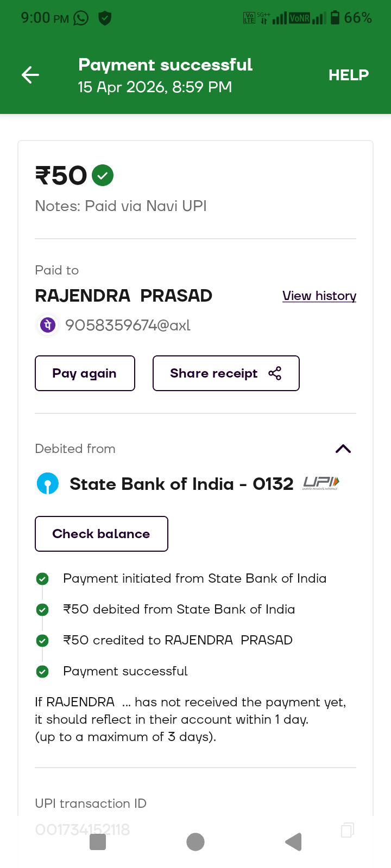The image size is (391, 868).
Task: Tap the Android recent apps square button
Action: click(x=98, y=842)
